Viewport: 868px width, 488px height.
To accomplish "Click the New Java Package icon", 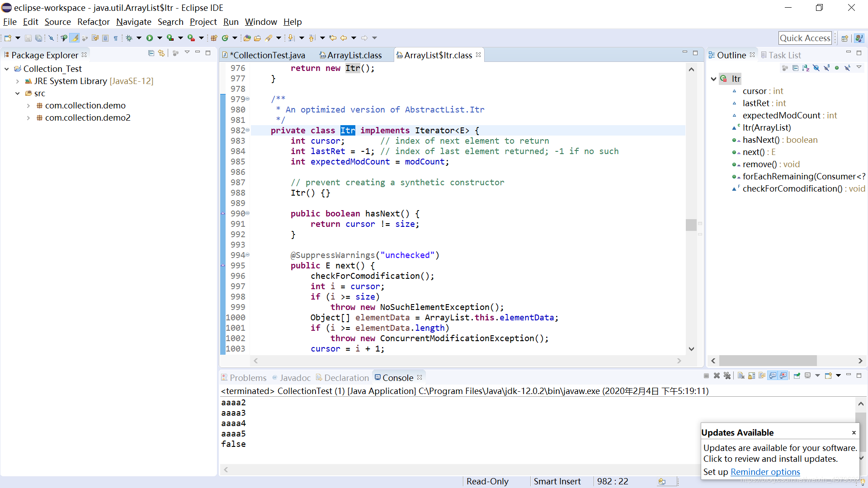I will coord(214,38).
